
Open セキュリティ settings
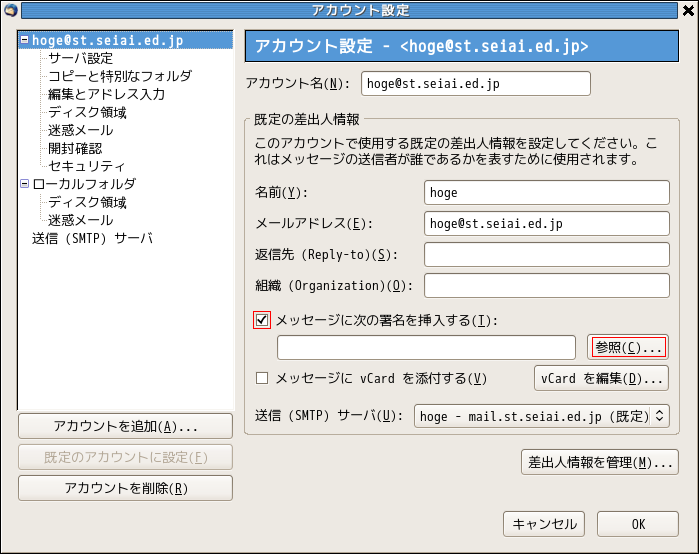86,166
